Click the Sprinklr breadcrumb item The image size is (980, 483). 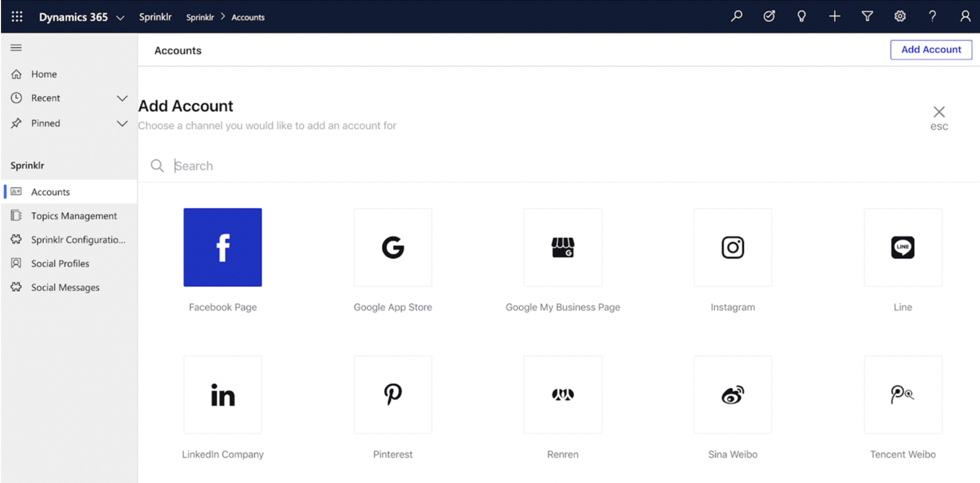(200, 17)
